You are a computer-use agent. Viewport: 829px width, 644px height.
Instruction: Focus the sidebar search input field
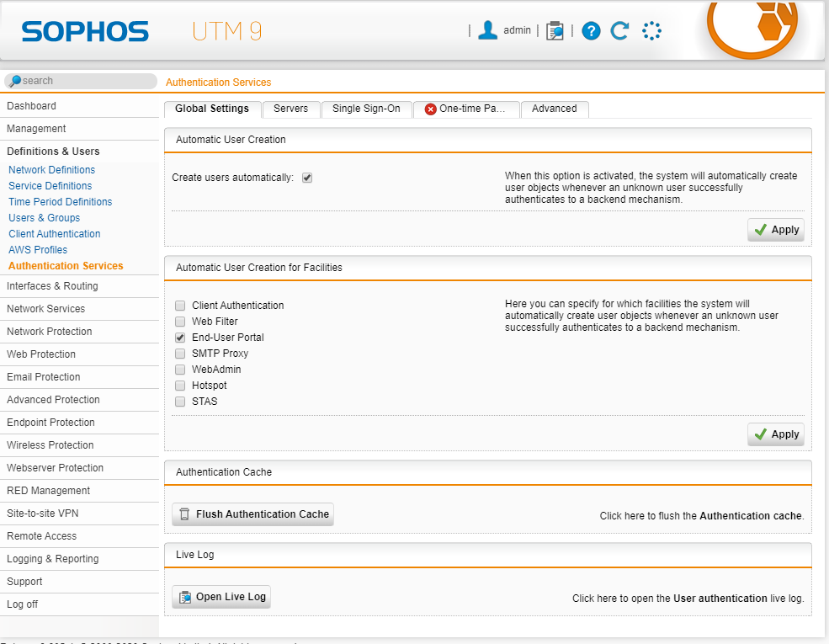coord(84,81)
